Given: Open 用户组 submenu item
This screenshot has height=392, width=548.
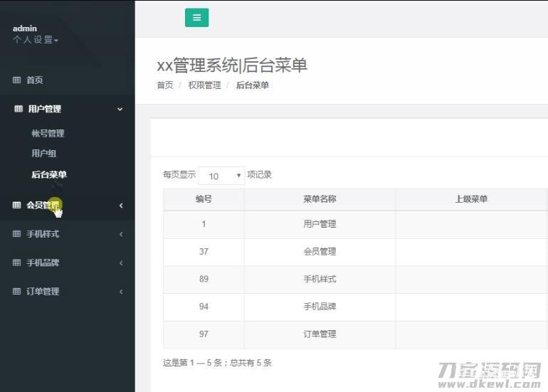Looking at the screenshot, I should coord(43,153).
